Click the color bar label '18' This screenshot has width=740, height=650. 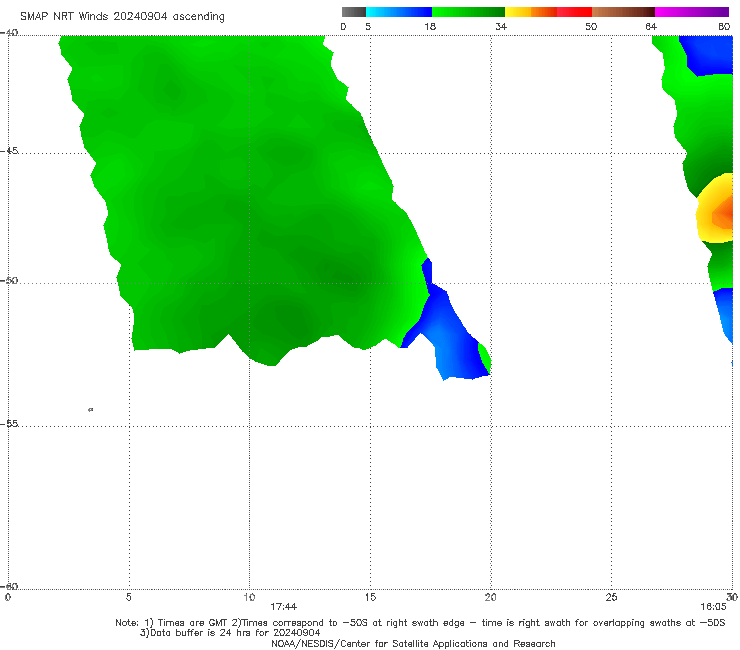(430, 27)
